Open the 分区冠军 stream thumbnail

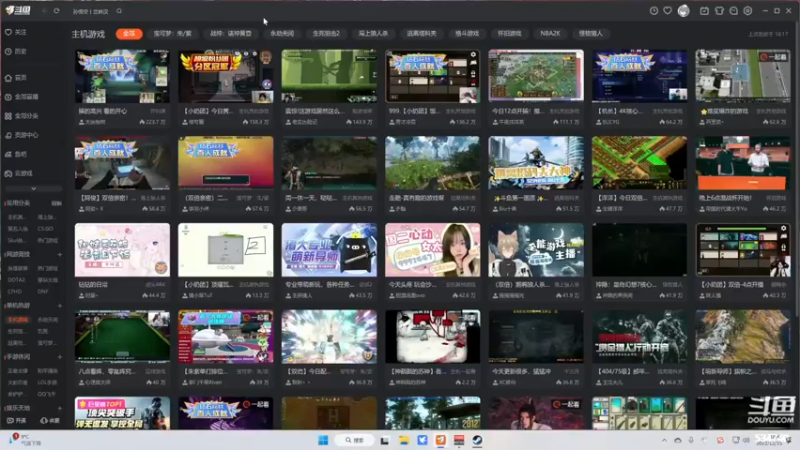(226, 76)
